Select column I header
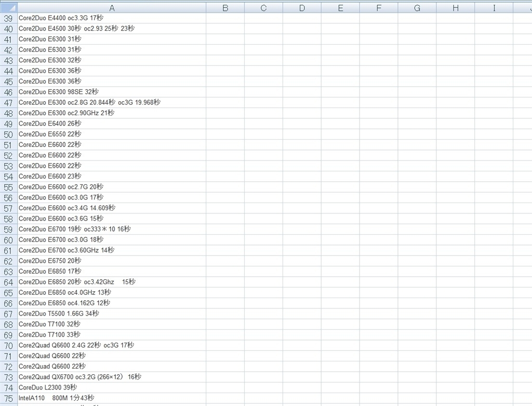The image size is (532, 406). (x=494, y=8)
